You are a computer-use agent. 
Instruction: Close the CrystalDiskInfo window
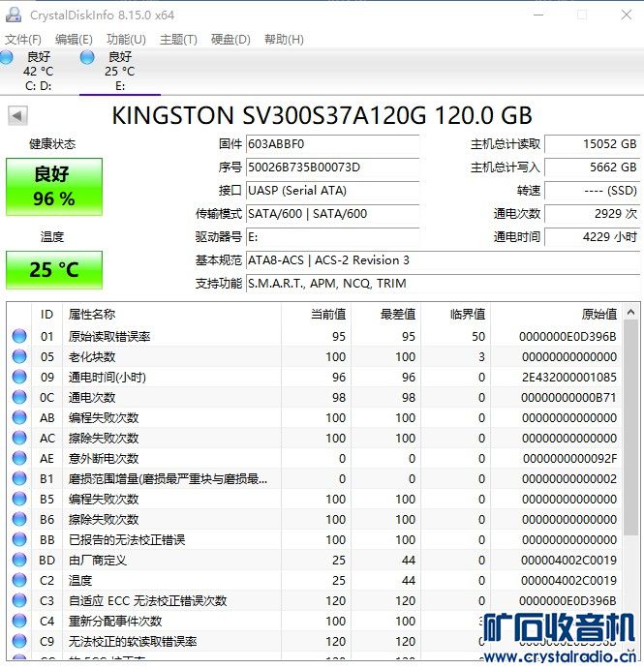[626, 15]
